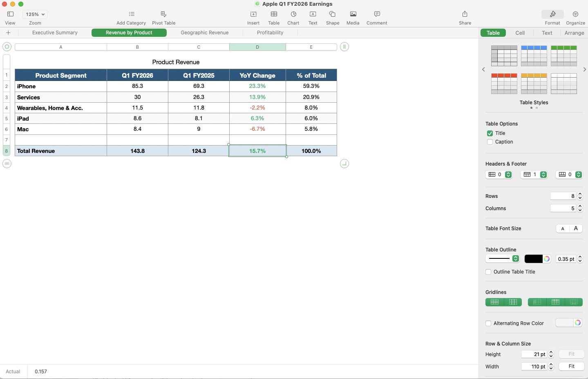Click the Share toolbar icon
The width and height of the screenshot is (588, 379).
[x=465, y=14]
